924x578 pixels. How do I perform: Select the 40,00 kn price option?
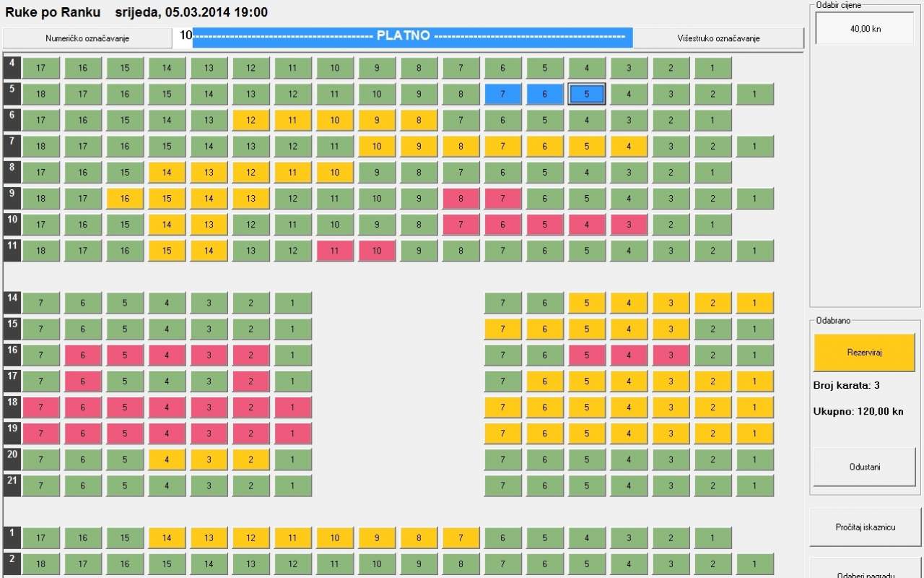point(865,29)
